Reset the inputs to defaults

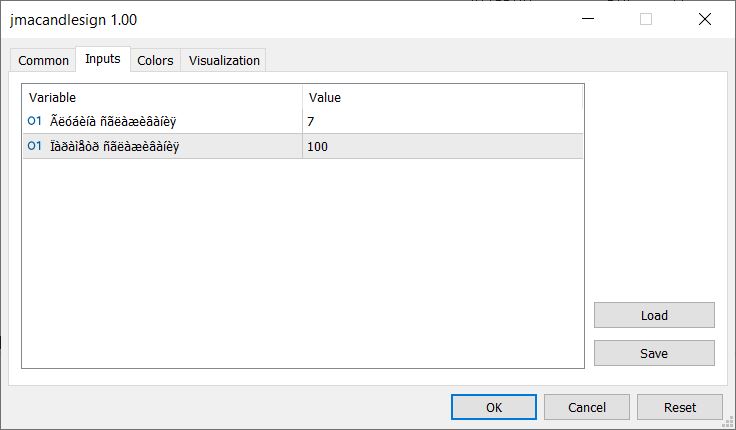pyautogui.click(x=680, y=407)
